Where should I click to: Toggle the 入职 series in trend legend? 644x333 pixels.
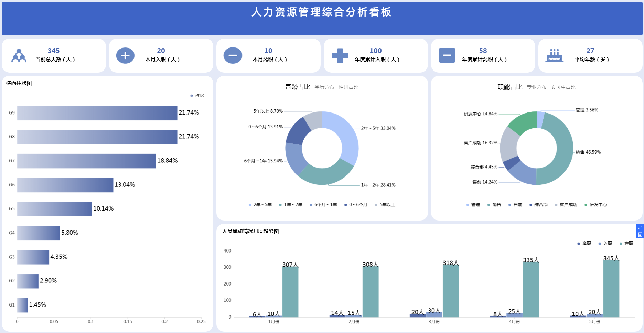pyautogui.click(x=605, y=244)
